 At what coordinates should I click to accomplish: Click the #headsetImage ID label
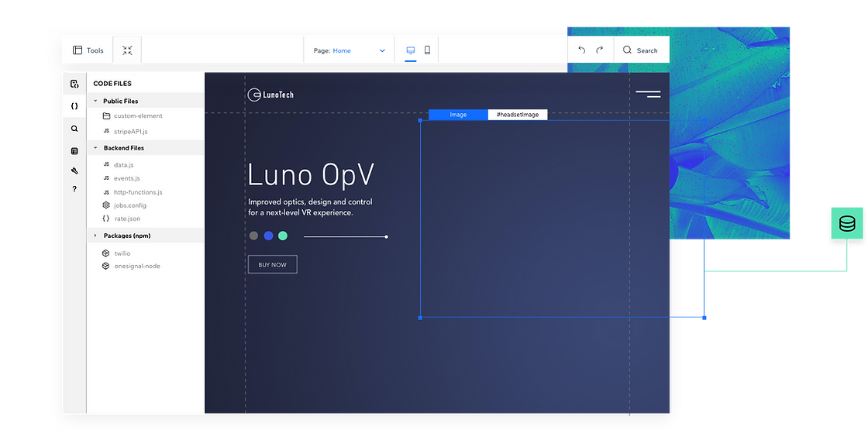[x=518, y=115]
